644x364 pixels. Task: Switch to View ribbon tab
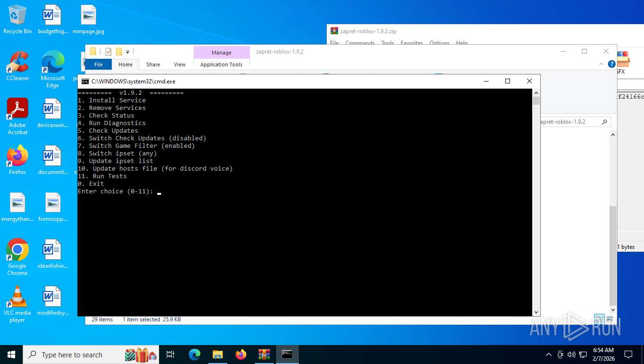(179, 64)
